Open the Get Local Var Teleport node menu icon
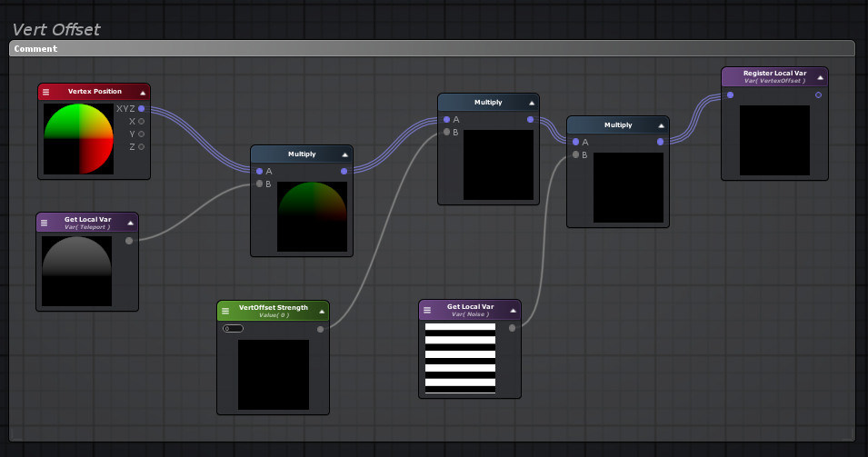 click(45, 223)
